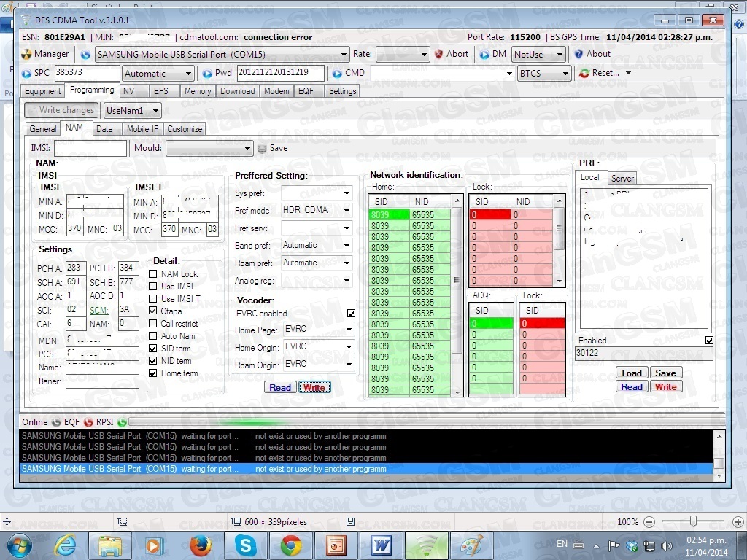
Task: Click the Pwd input field
Action: tap(281, 73)
